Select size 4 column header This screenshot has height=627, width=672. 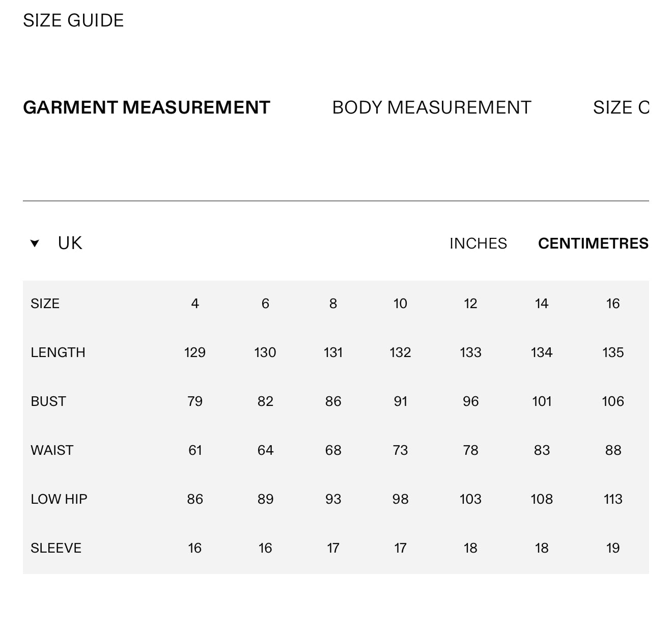pyautogui.click(x=195, y=304)
